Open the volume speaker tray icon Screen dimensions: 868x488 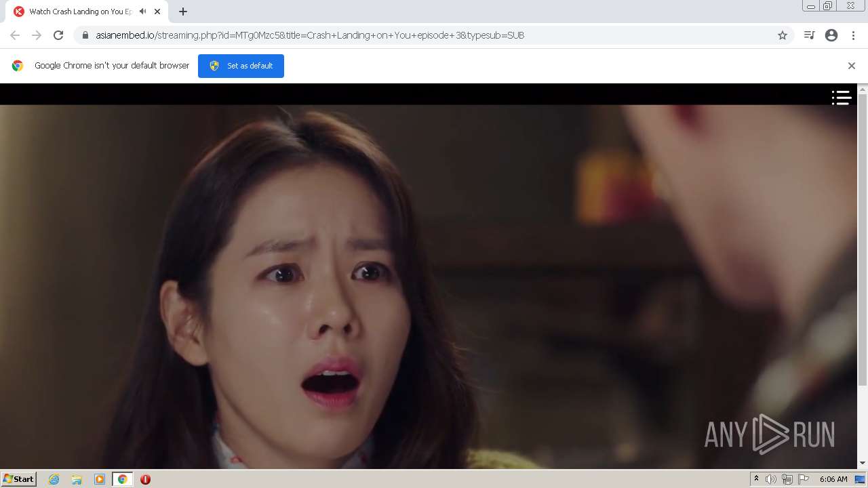tap(771, 479)
